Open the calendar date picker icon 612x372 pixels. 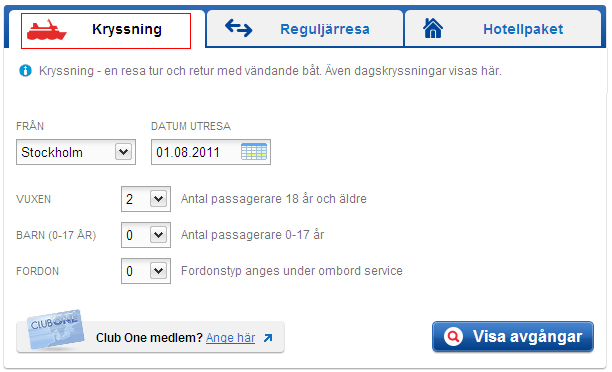click(254, 152)
